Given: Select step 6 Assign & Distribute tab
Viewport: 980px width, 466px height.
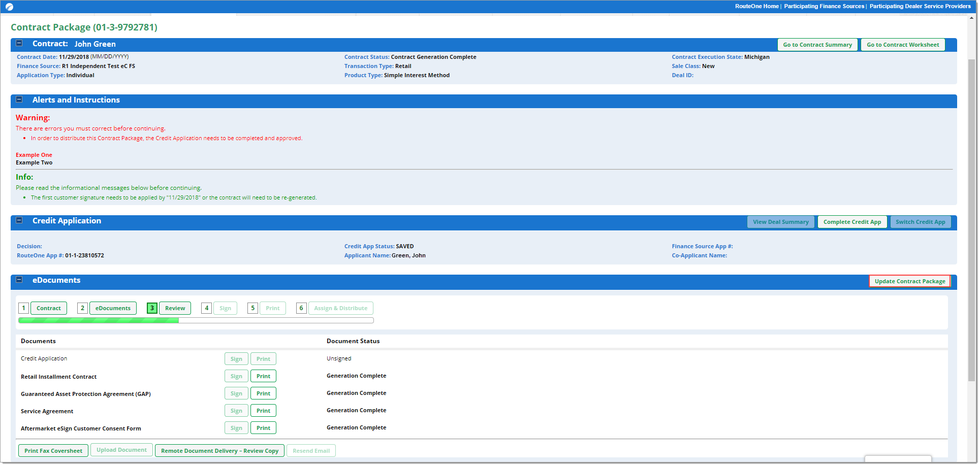Looking at the screenshot, I should pos(340,308).
